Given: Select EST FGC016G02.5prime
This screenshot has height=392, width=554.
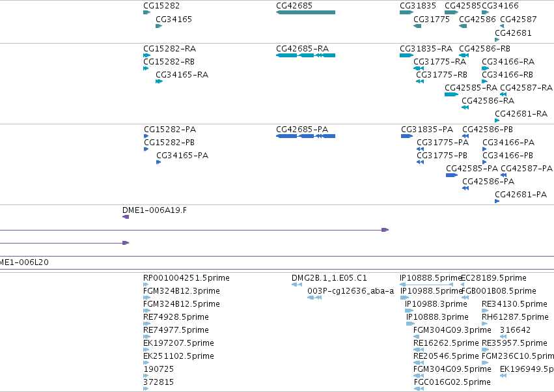Looking at the screenshot, I should click(x=452, y=382).
